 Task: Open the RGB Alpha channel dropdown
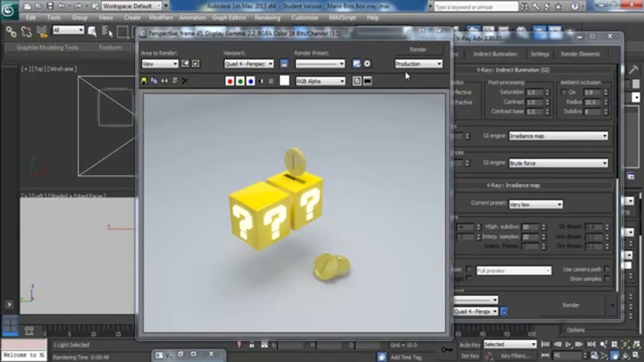coord(320,81)
